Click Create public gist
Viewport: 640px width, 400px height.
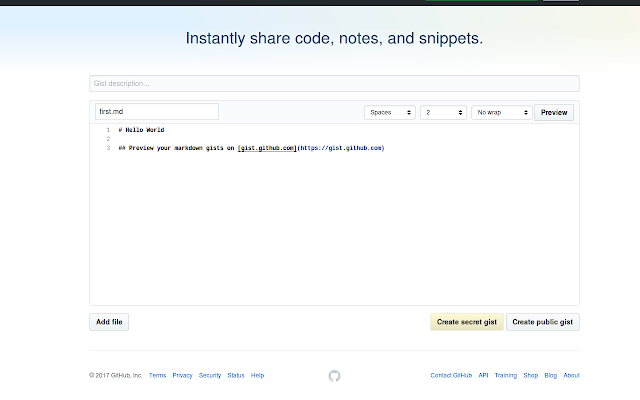[x=542, y=322]
